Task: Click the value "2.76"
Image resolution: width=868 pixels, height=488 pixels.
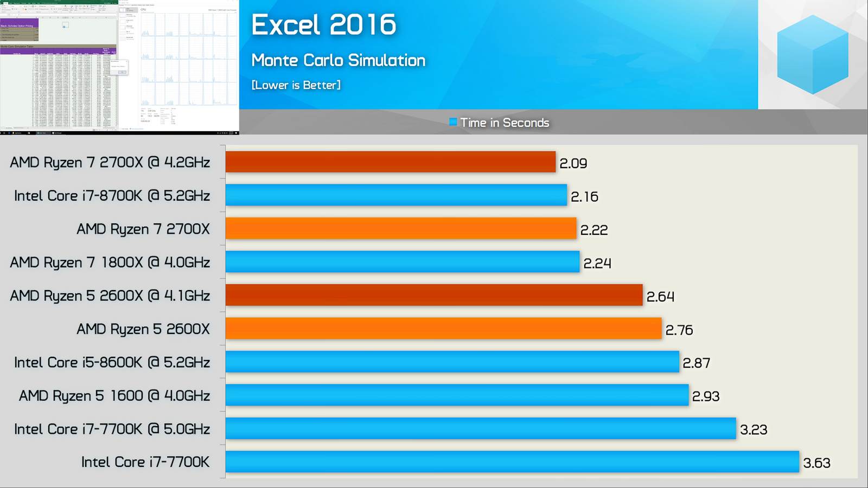Action: pyautogui.click(x=679, y=330)
